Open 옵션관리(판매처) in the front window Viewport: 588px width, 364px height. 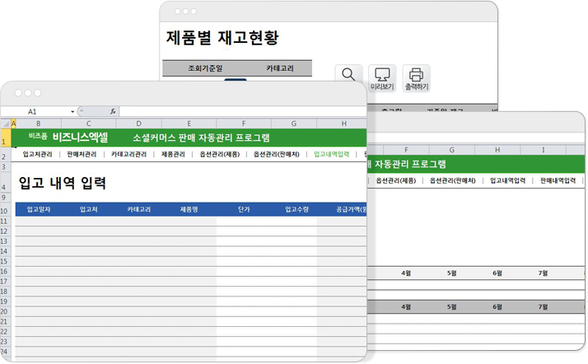point(277,154)
